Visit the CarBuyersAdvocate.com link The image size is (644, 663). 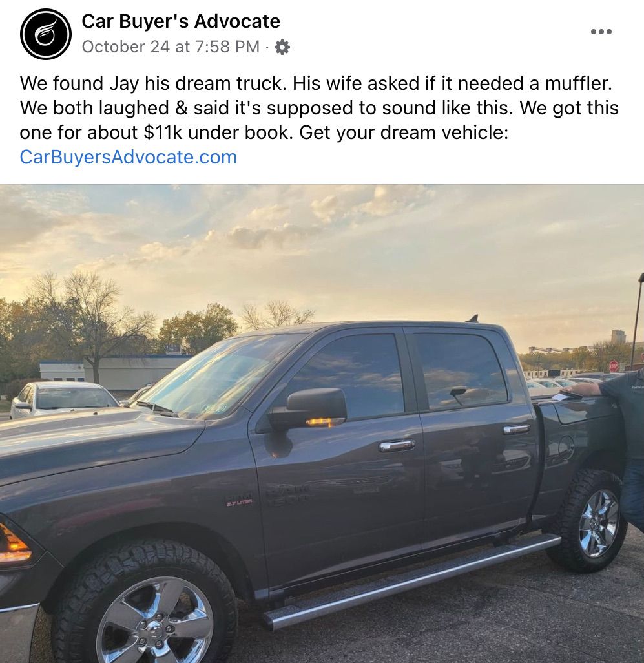pos(128,157)
